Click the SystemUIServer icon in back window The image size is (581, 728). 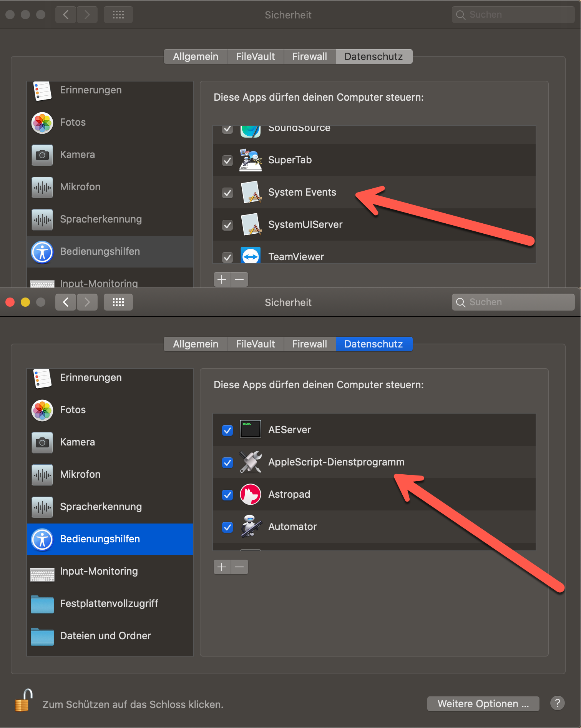pyautogui.click(x=251, y=224)
